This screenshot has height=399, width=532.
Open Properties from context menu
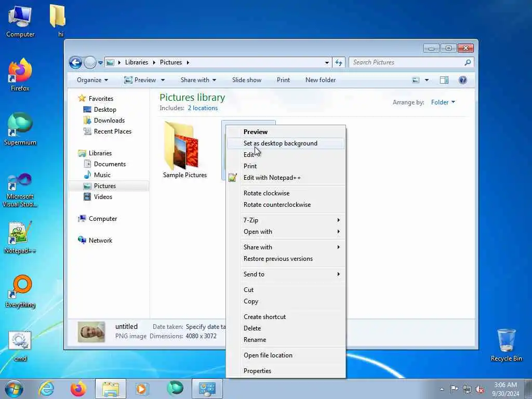click(286, 371)
